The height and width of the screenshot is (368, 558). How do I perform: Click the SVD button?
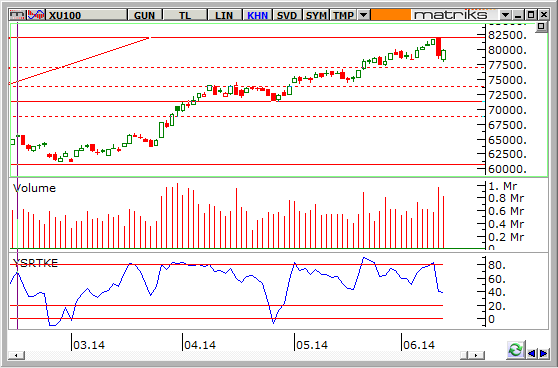point(287,15)
